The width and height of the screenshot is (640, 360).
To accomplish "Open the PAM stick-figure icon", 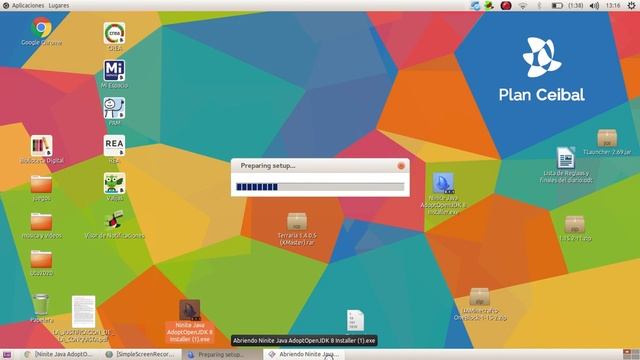I will click(114, 108).
